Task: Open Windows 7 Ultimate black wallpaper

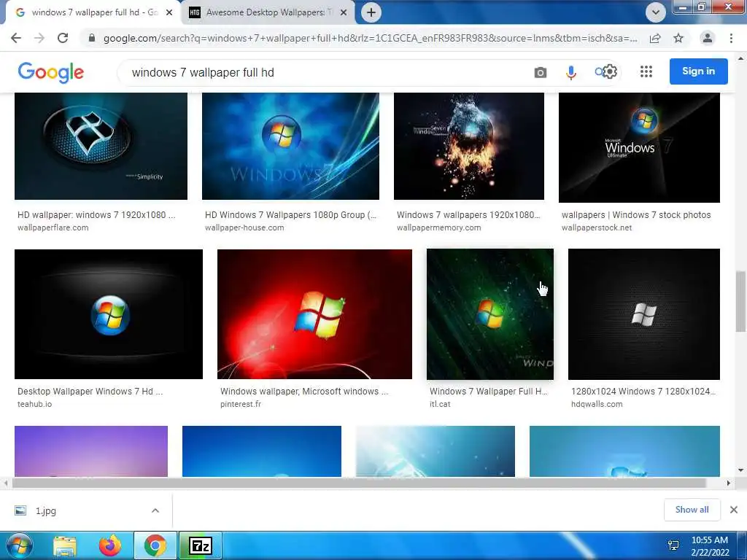Action: (639, 147)
